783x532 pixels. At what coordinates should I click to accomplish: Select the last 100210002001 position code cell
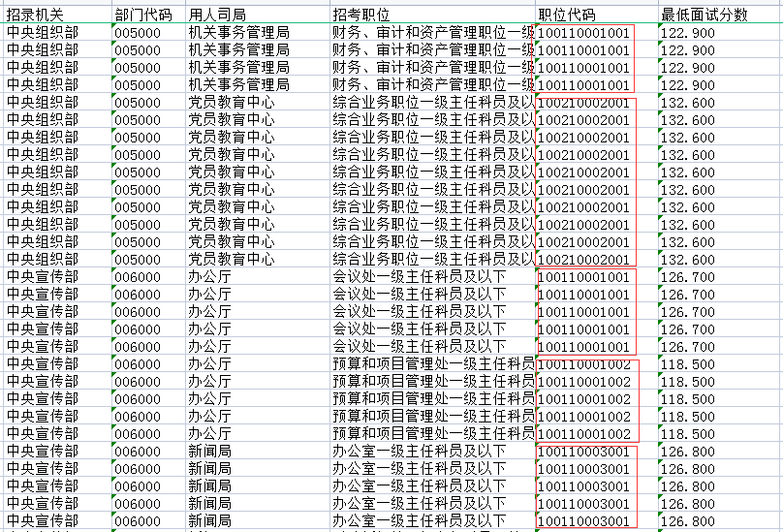[x=597, y=260]
